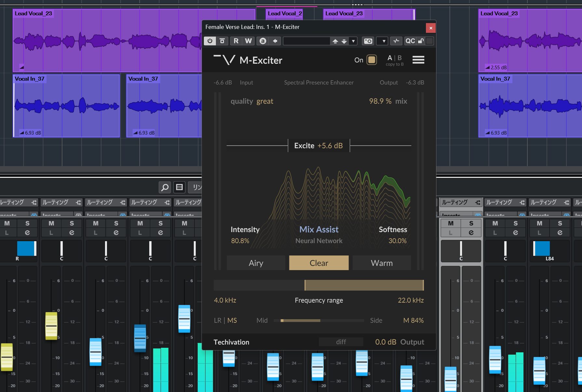Screen dimensions: 582x392
Task: Click the 'copy to B' link
Action: tap(395, 64)
